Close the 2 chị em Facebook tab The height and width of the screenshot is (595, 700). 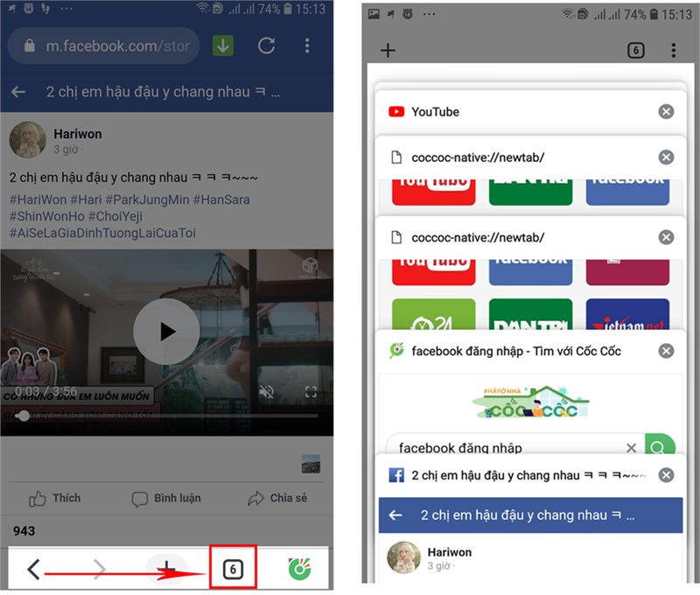click(x=666, y=475)
